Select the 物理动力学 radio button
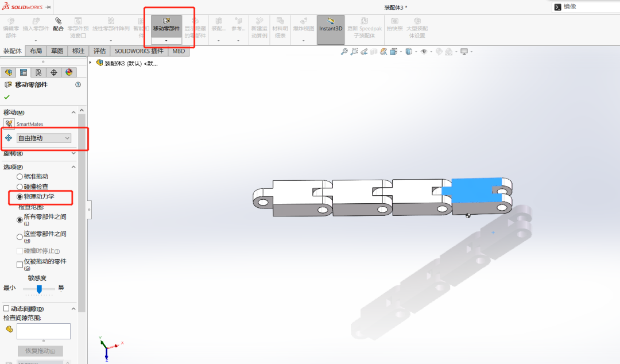Image resolution: width=620 pixels, height=364 pixels. tap(20, 196)
